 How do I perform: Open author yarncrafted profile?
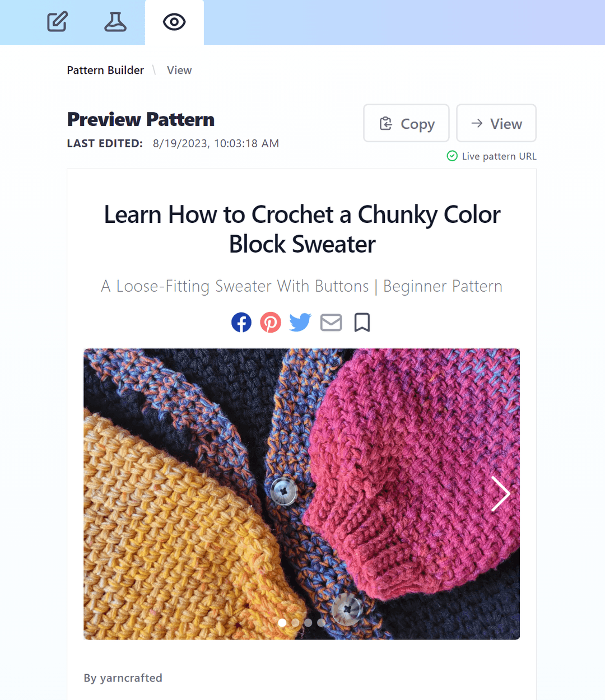click(x=131, y=678)
